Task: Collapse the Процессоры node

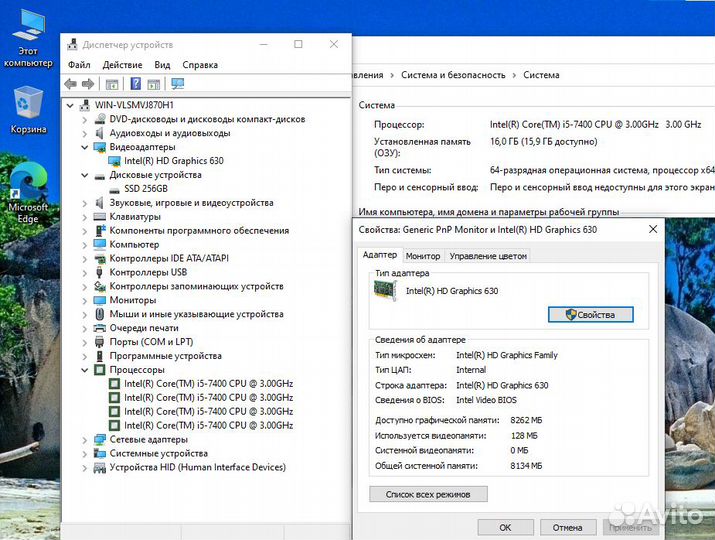Action: tap(84, 370)
